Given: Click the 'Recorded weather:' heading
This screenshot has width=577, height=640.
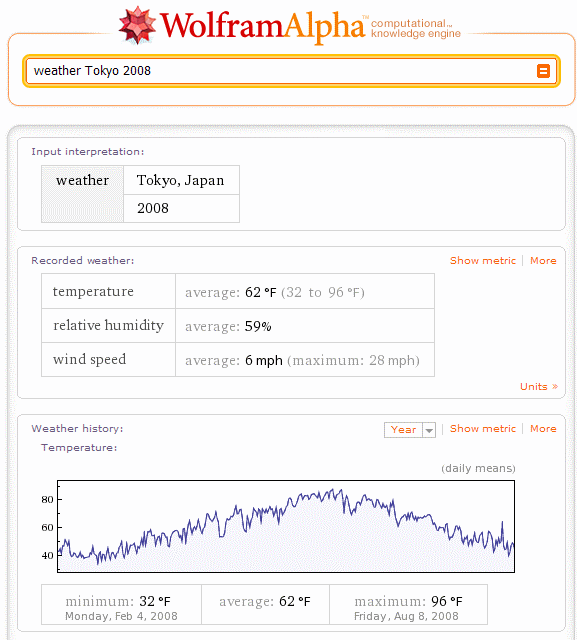Looking at the screenshot, I should point(82,260).
